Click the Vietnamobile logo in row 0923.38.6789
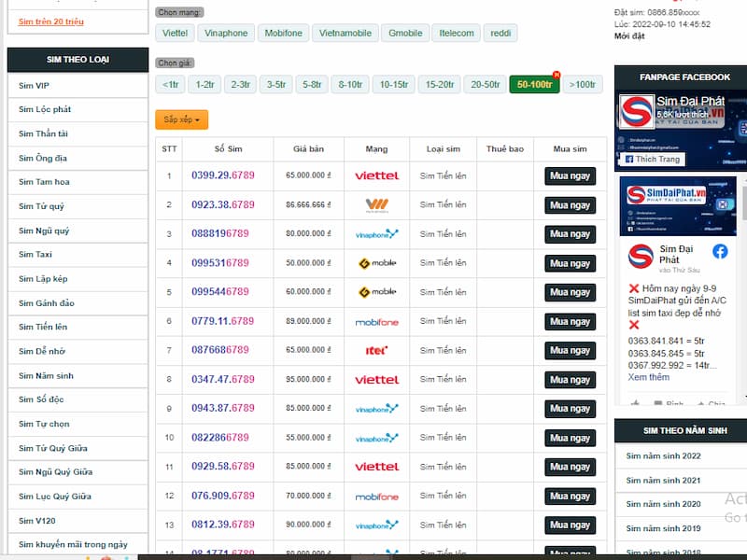Viewport: 747px width, 560px height. (377, 205)
